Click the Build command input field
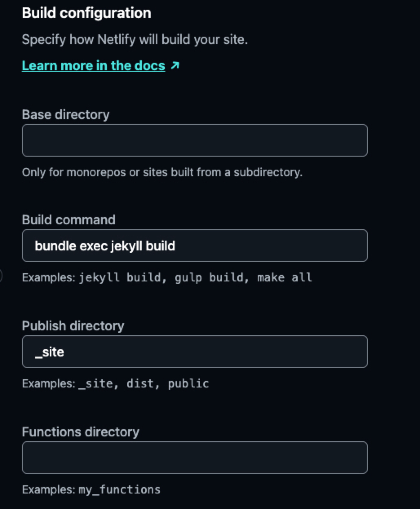420x509 pixels. click(195, 246)
